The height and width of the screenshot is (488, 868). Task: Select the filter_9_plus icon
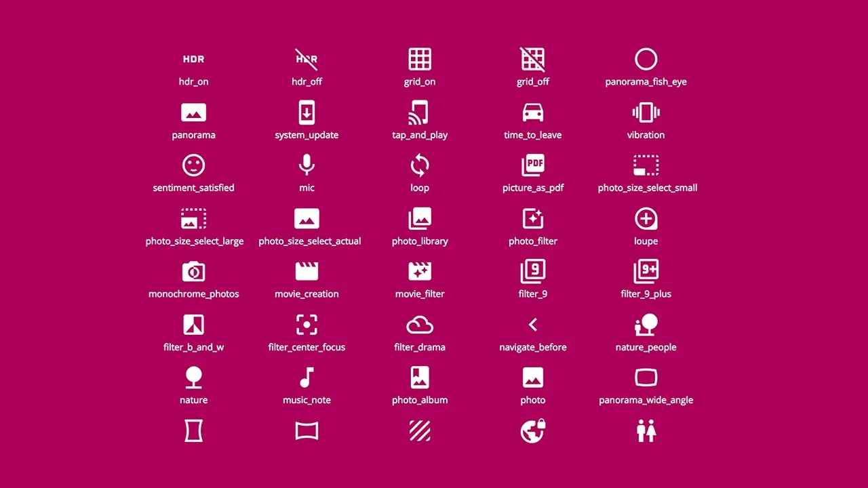pyautogui.click(x=646, y=271)
